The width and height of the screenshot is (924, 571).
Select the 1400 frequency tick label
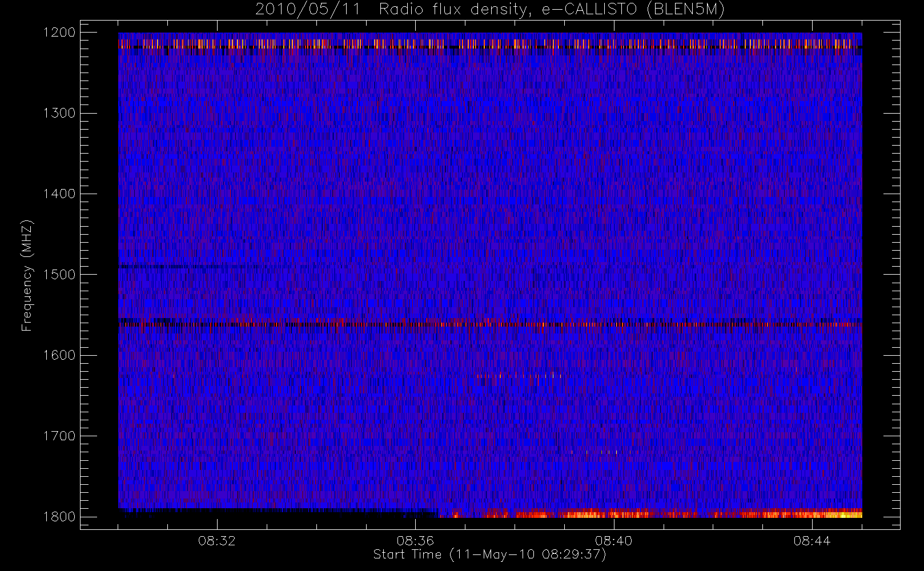point(59,194)
